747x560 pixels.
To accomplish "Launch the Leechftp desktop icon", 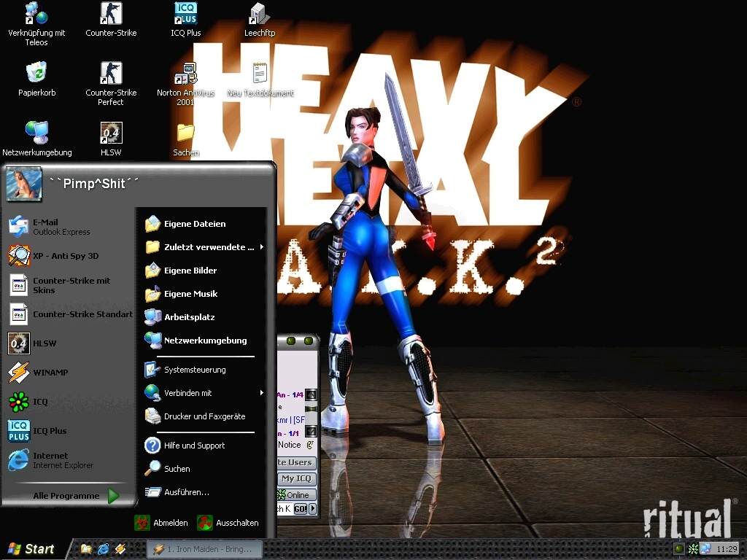I will pyautogui.click(x=260, y=20).
